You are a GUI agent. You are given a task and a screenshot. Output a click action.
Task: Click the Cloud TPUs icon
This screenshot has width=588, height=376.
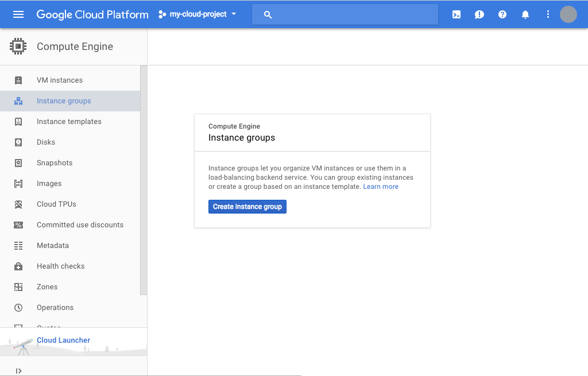(x=18, y=204)
